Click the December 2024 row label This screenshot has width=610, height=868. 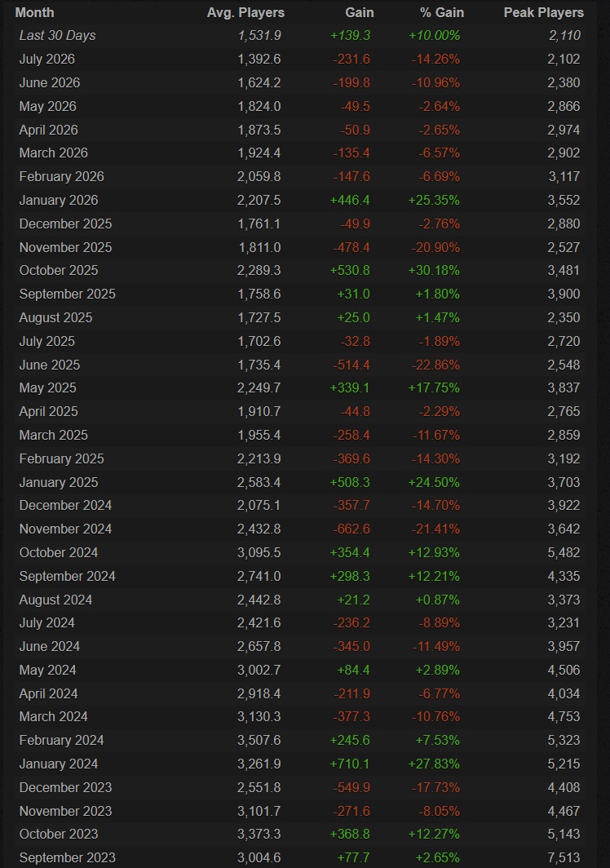[65, 506]
